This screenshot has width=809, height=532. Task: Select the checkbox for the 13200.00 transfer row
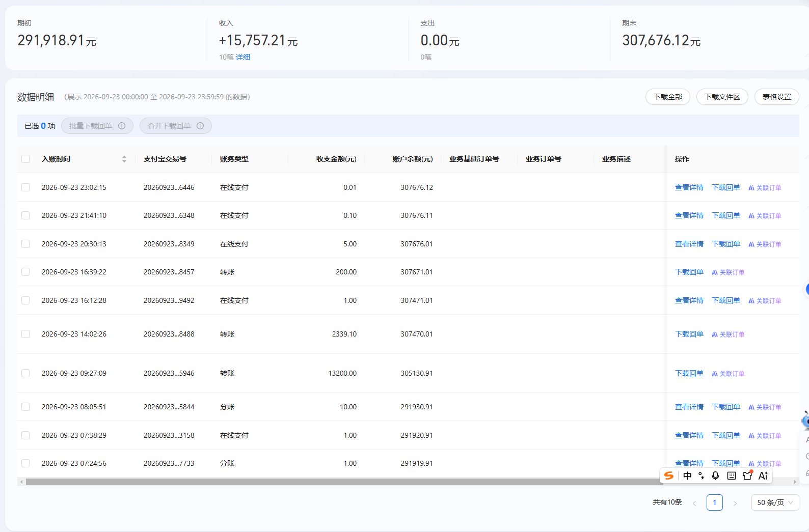[25, 373]
